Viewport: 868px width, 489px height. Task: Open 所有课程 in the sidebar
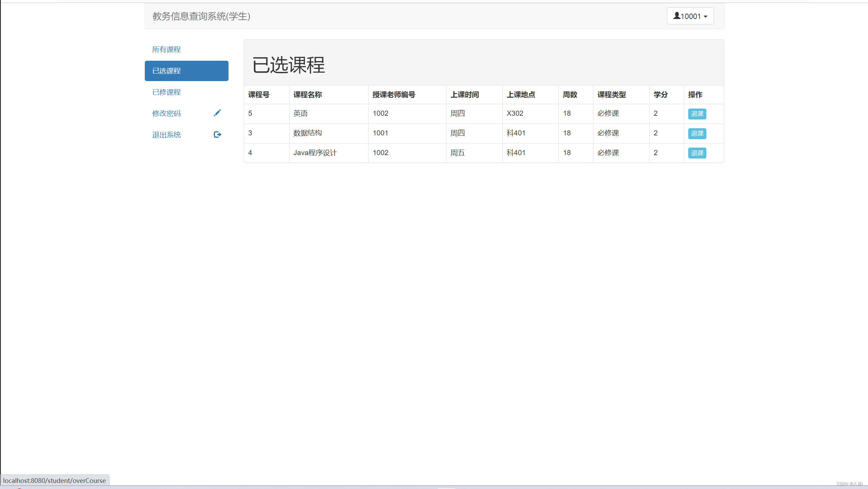pos(186,50)
